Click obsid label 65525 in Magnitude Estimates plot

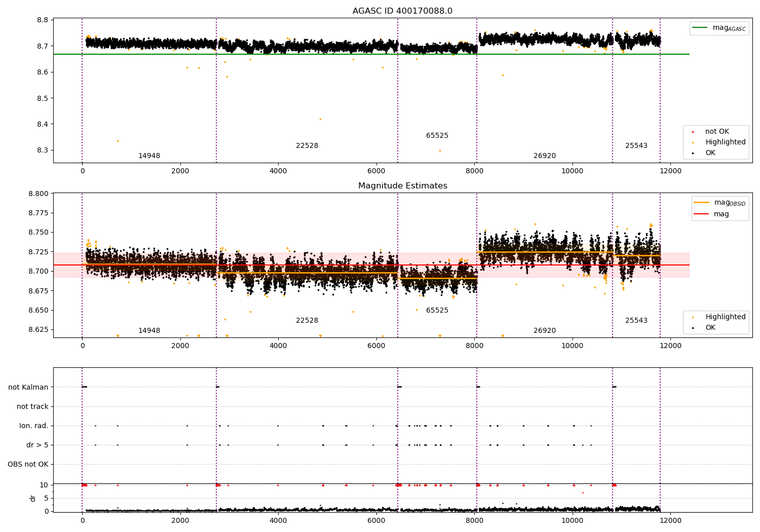[437, 311]
